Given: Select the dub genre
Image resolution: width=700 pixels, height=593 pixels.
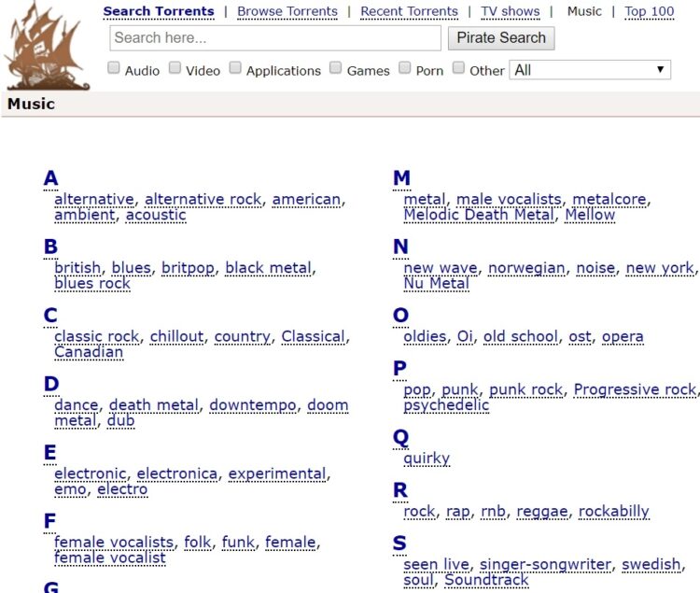Looking at the screenshot, I should [120, 420].
